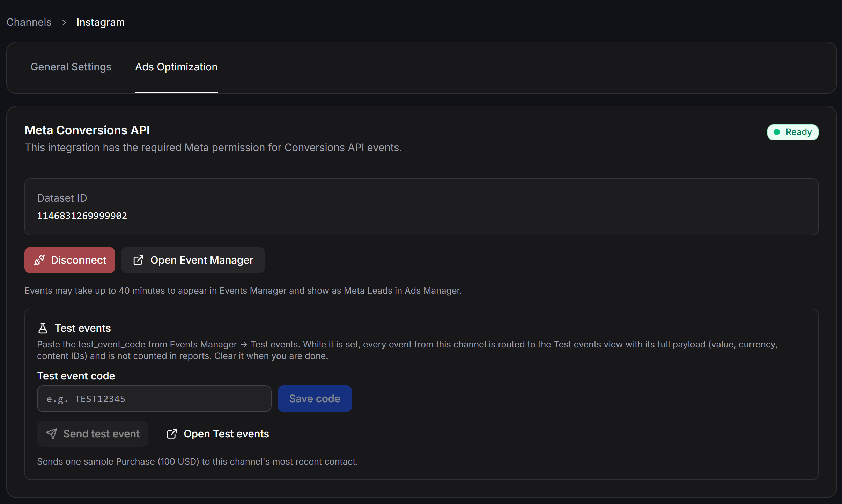
Task: Click the Disconnect button
Action: coord(70,260)
